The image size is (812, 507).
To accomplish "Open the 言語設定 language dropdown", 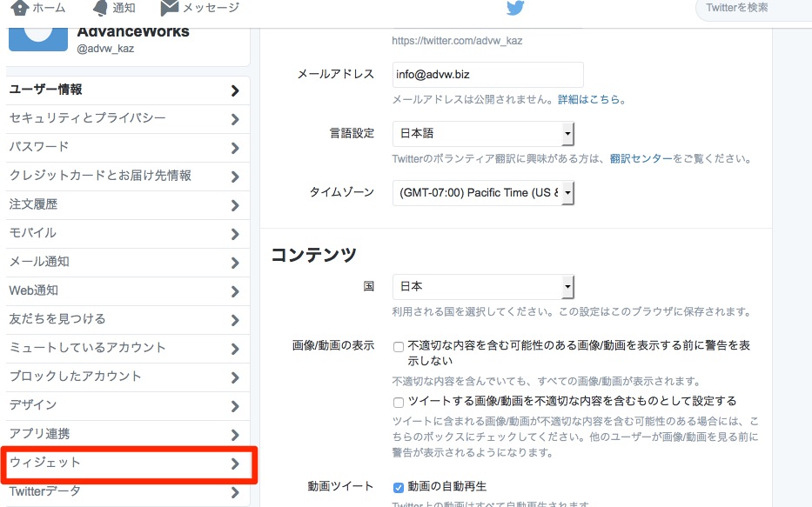I will 483,133.
